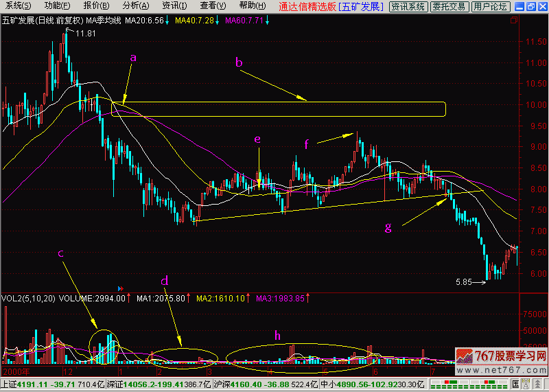
Task: Click the cyan arrow next to MA60:7.71
Action: pyautogui.click(x=267, y=21)
